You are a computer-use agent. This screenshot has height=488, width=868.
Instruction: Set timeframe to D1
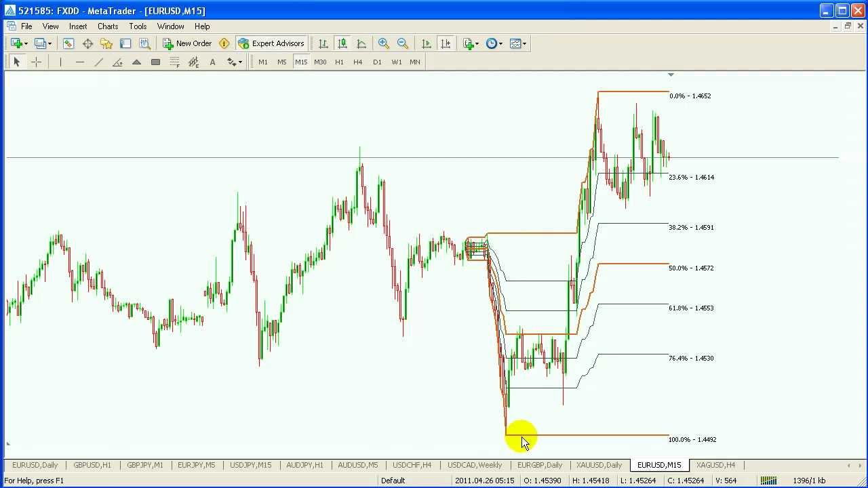tap(377, 62)
